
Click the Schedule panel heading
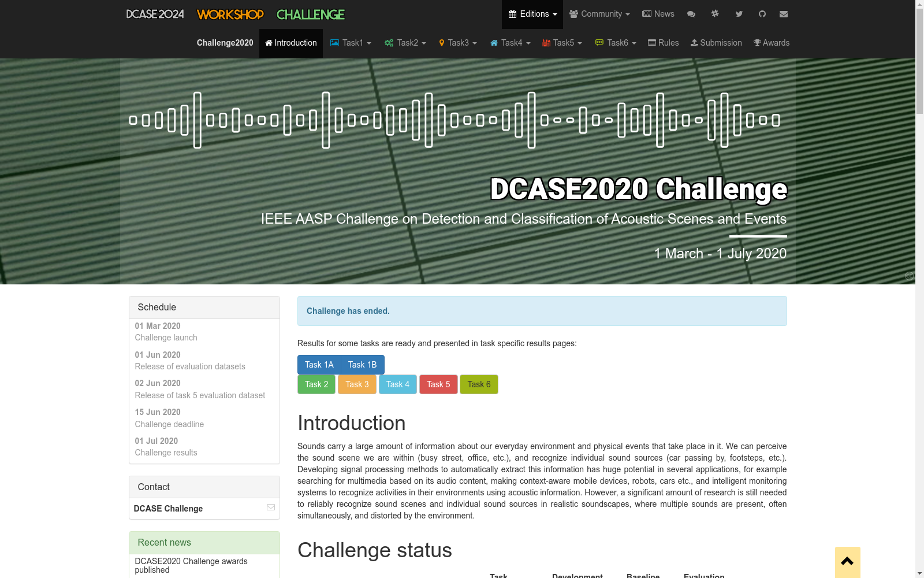tap(204, 307)
